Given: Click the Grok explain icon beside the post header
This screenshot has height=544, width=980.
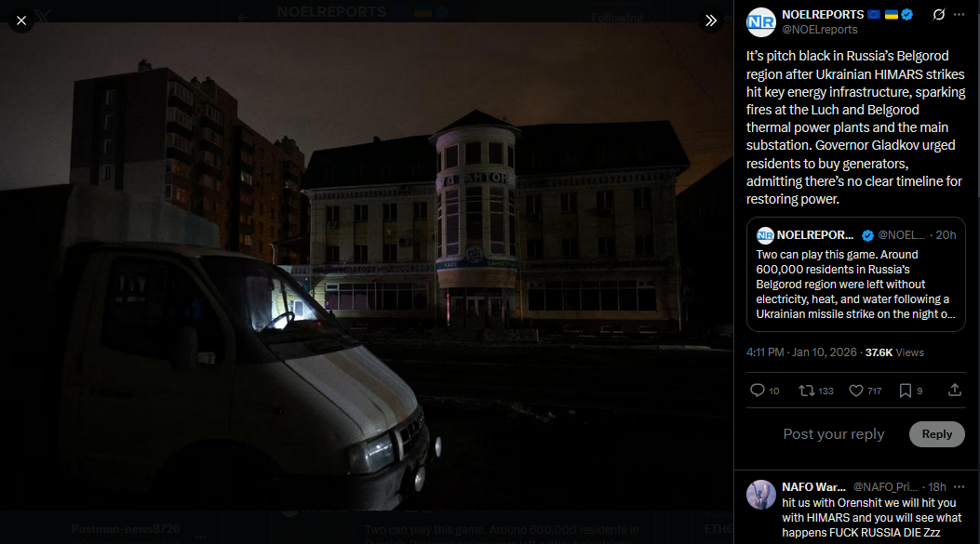Looking at the screenshot, I should (x=938, y=14).
